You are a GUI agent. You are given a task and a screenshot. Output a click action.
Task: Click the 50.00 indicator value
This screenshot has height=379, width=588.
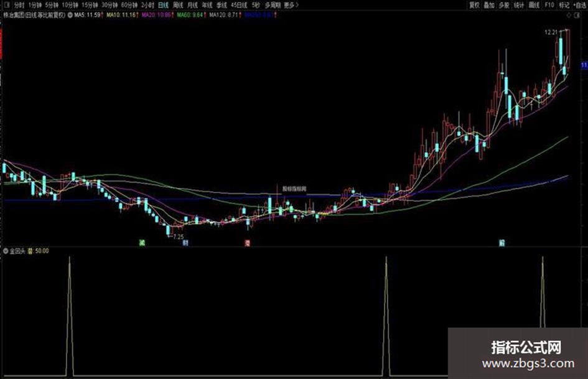tap(42, 251)
